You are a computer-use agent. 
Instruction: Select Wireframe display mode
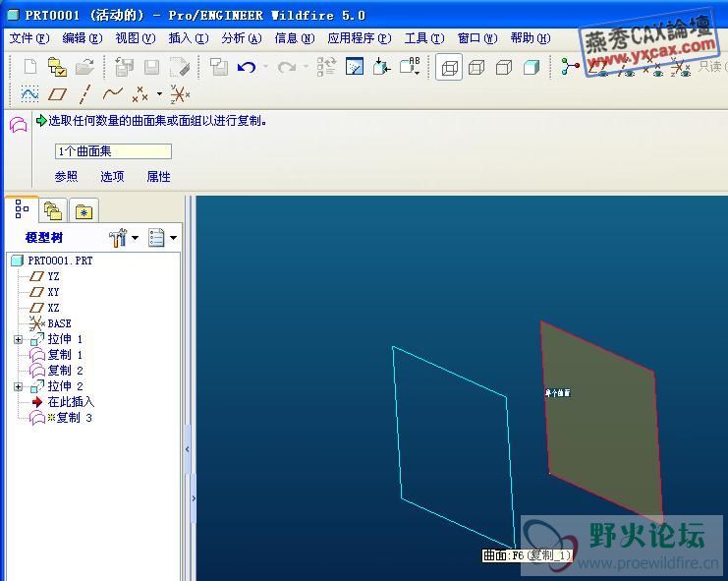(449, 68)
